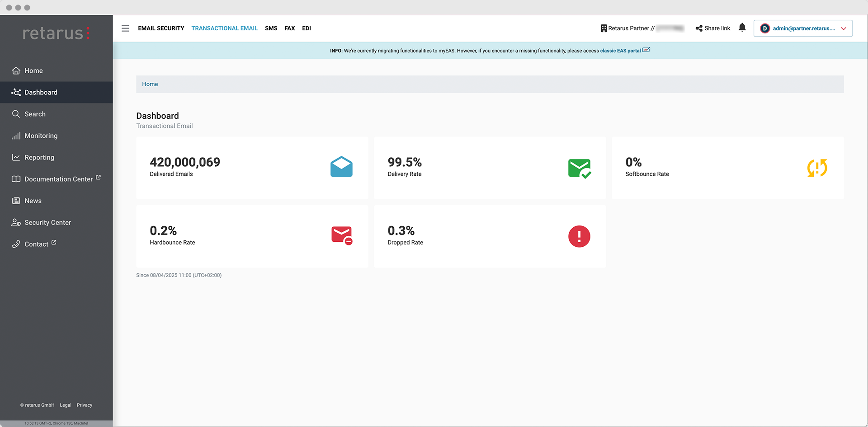This screenshot has width=868, height=427.
Task: Click the Security Center user icon
Action: (16, 222)
